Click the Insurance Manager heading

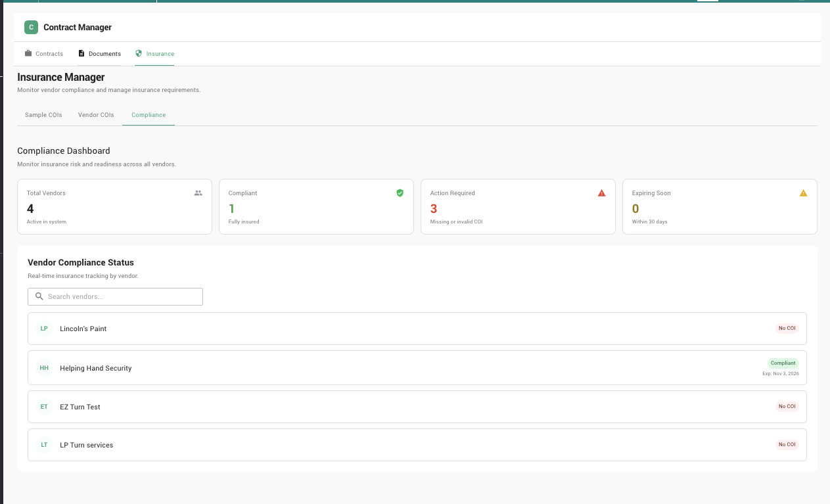pyautogui.click(x=61, y=78)
